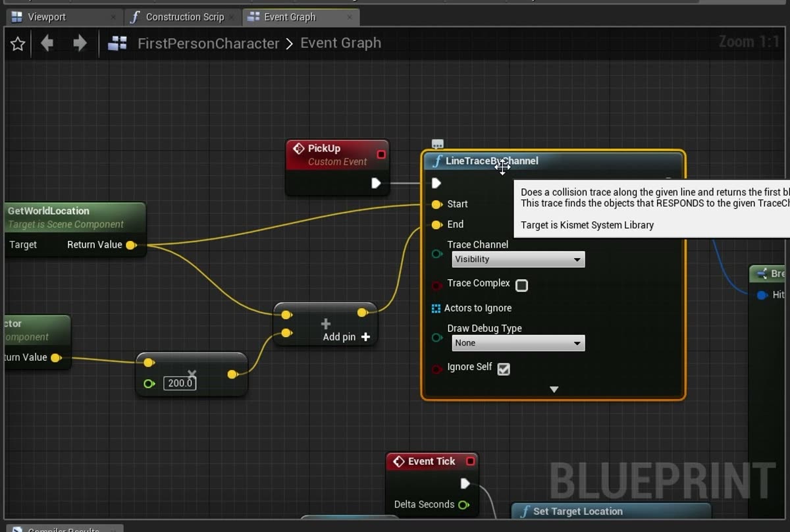This screenshot has height=532, width=790.
Task: Click GetWorldLocation Return Value output pin
Action: point(131,245)
